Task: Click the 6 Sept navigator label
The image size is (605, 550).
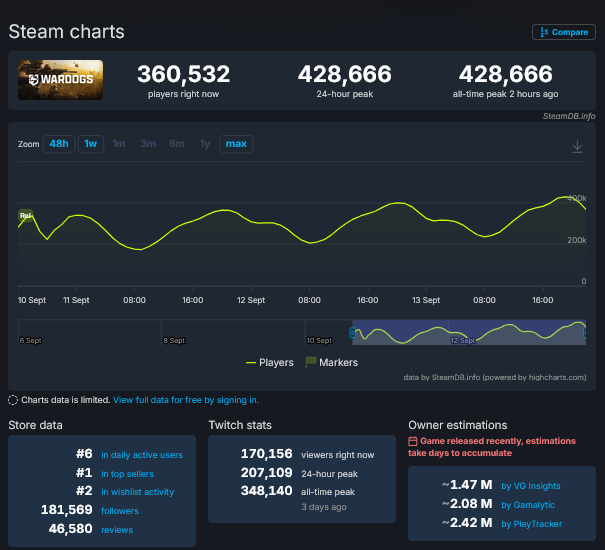Action: click(30, 341)
